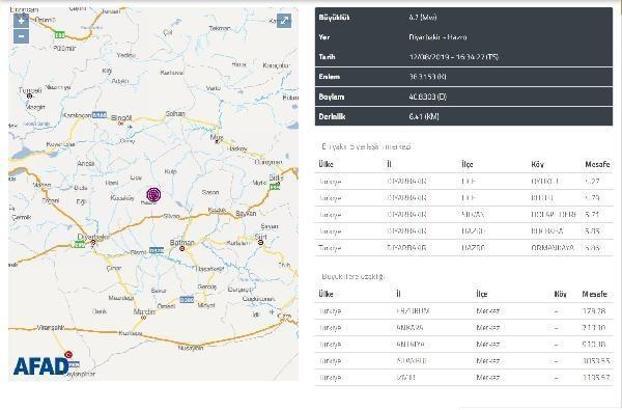Zoom in with the map plus button
622x410 pixels.
click(21, 20)
